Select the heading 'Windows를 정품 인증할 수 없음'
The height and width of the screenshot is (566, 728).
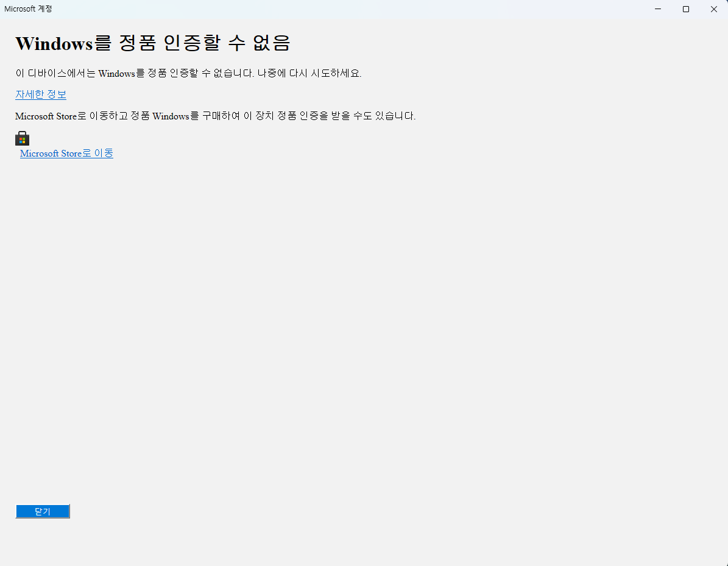(x=153, y=43)
